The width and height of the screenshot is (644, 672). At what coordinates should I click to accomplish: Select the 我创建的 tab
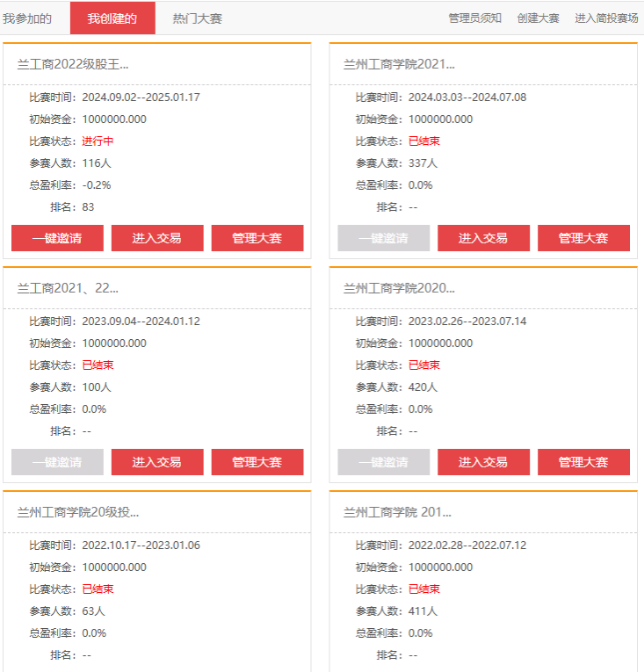[x=112, y=18]
